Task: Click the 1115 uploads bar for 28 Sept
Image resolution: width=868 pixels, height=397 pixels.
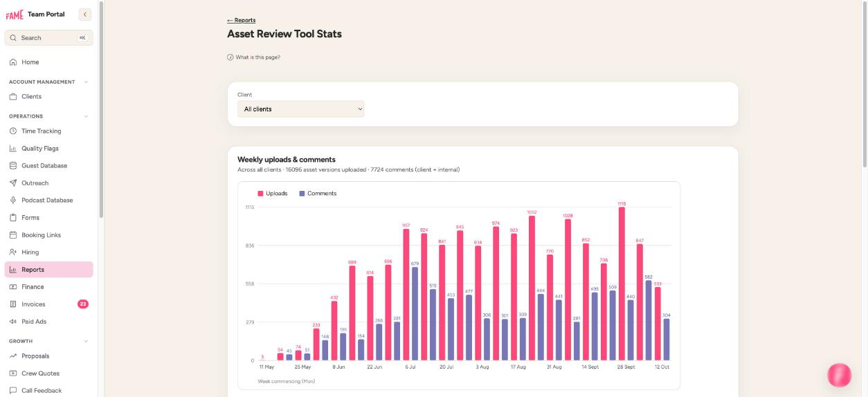Action: pos(622,284)
